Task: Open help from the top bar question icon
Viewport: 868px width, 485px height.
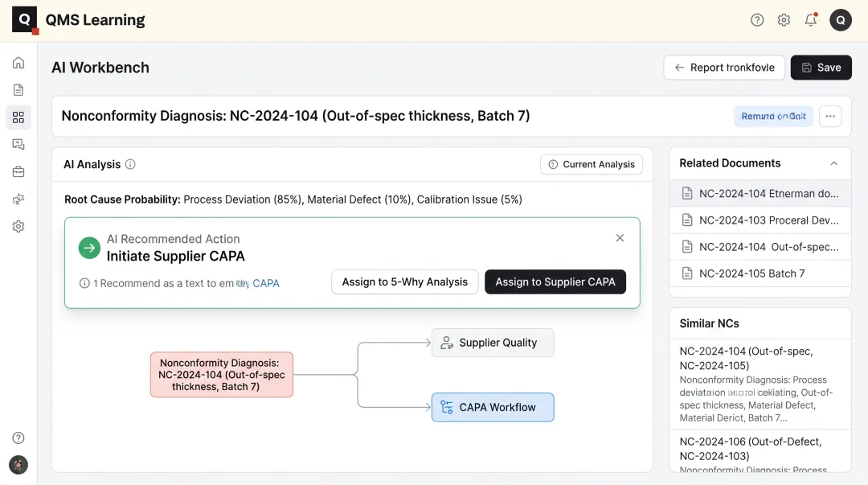Action: [x=757, y=20]
